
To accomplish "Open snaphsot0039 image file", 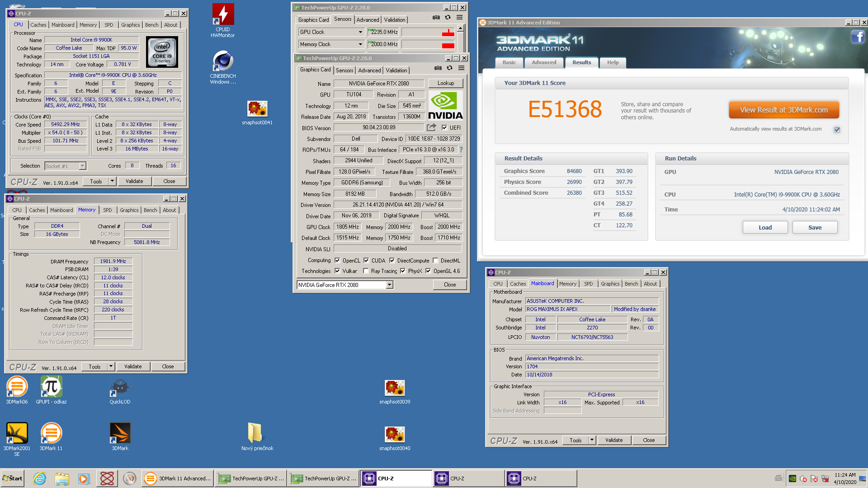I will 395,392.
